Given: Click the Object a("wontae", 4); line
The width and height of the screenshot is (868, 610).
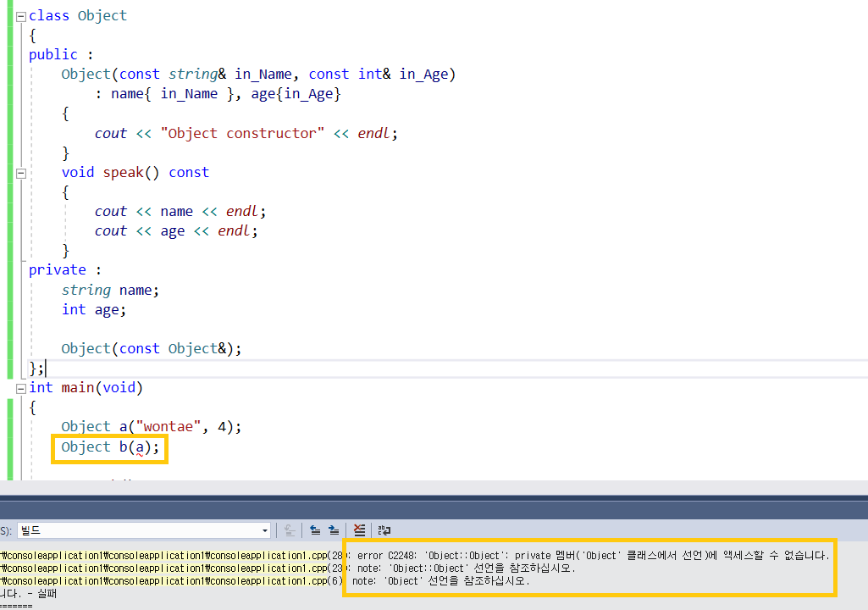Looking at the screenshot, I should tap(151, 427).
